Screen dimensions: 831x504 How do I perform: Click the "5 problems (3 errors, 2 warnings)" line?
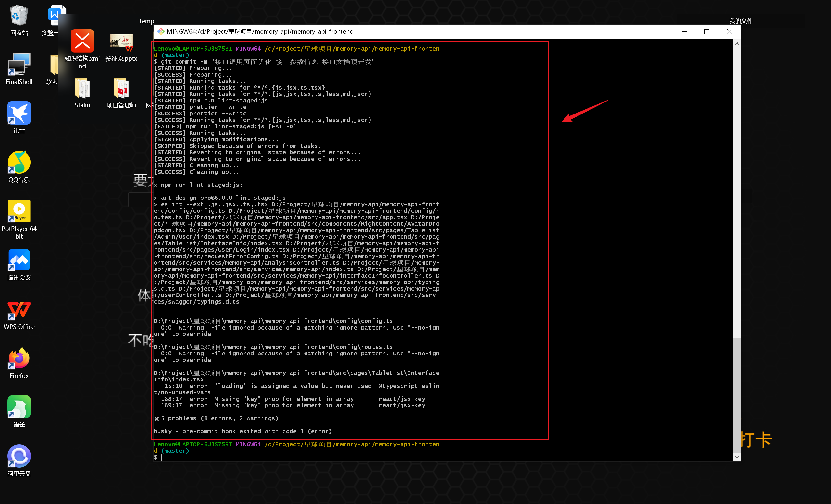tap(216, 418)
